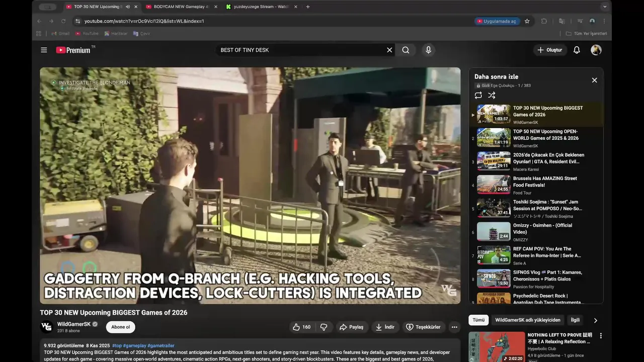644x362 pixels.
Task: Open options for NOTHING LEFT TO PROVE video
Action: 600,335
